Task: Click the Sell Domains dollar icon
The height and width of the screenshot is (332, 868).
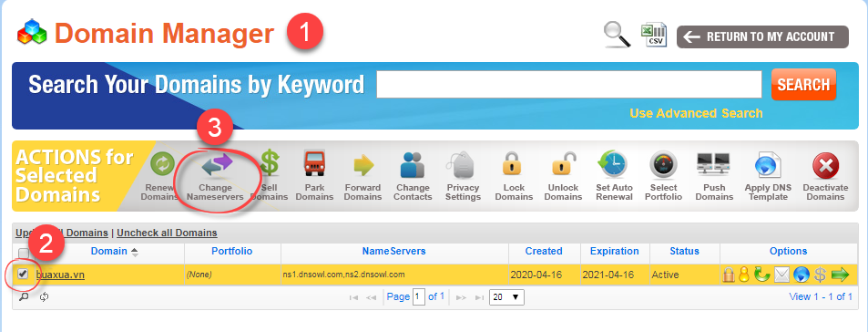Action: tap(270, 164)
